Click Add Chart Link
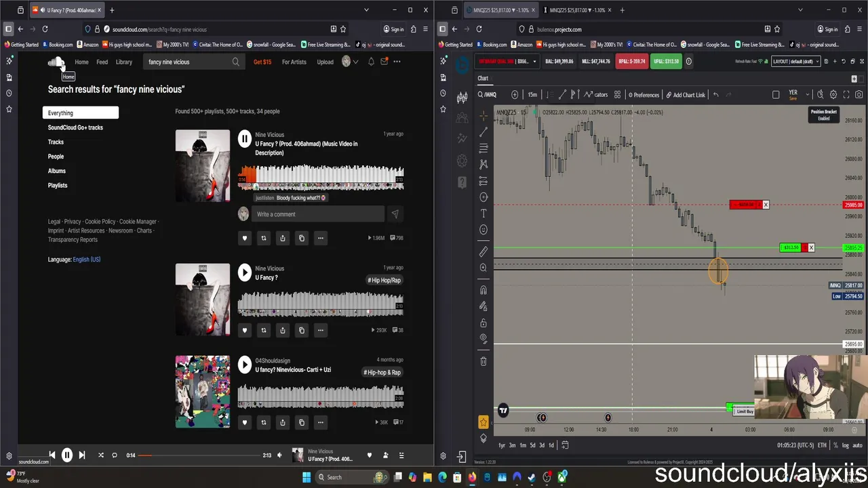 click(x=686, y=95)
